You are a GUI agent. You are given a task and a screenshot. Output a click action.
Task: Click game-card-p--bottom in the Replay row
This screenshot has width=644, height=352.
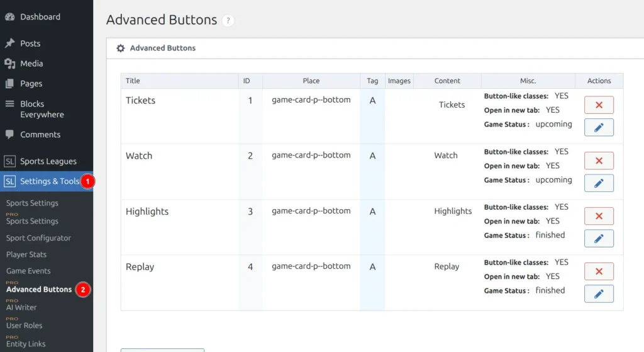(x=311, y=266)
